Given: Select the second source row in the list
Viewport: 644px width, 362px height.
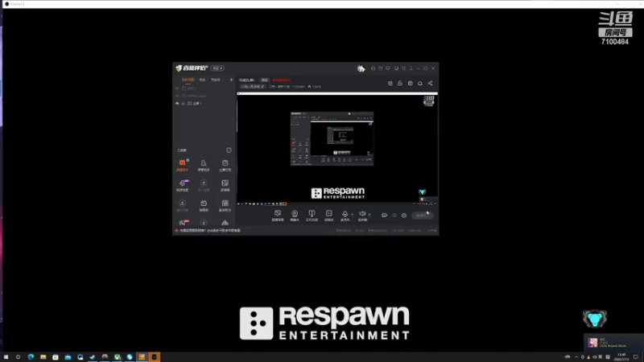Looking at the screenshot, I should pos(204,96).
